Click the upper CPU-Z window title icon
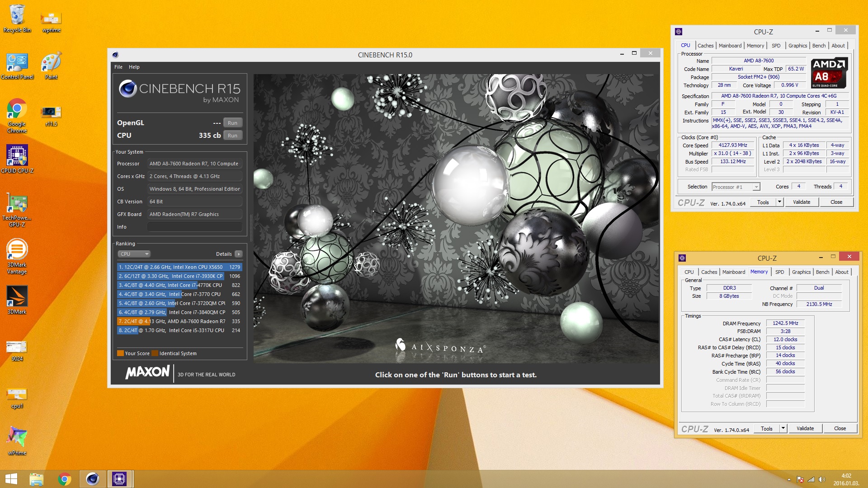 pos(679,32)
